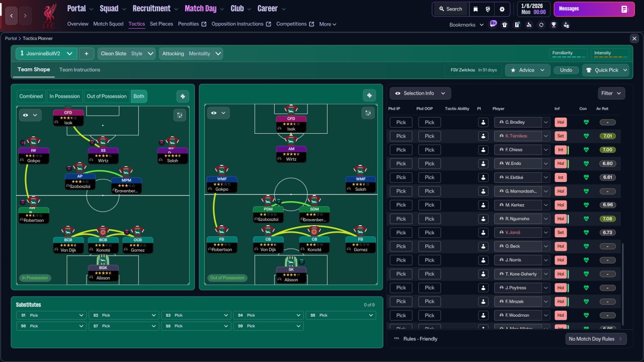Image resolution: width=644 pixels, height=362 pixels.
Task: Click the Undo button
Action: (x=566, y=70)
